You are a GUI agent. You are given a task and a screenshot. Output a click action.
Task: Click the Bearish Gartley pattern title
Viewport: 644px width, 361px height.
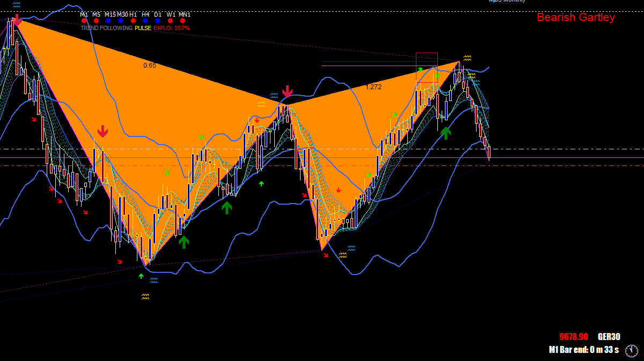click(x=576, y=17)
